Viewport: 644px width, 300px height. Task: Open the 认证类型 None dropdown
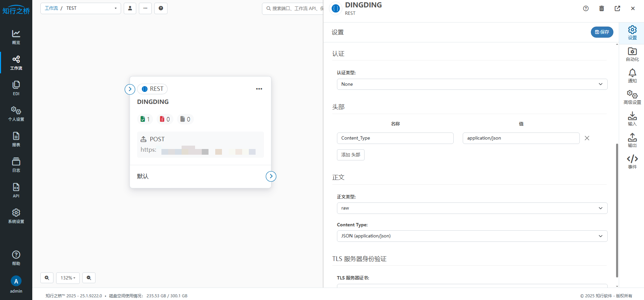point(472,84)
